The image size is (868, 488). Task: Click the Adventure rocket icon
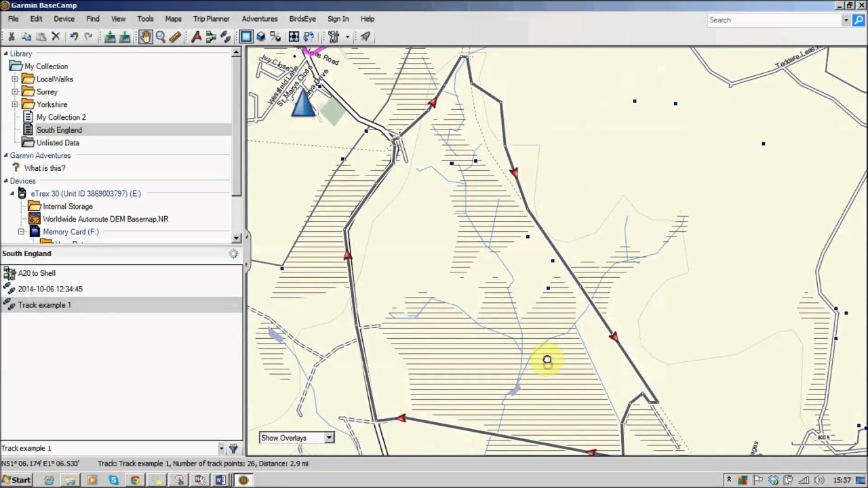pyautogui.click(x=366, y=37)
